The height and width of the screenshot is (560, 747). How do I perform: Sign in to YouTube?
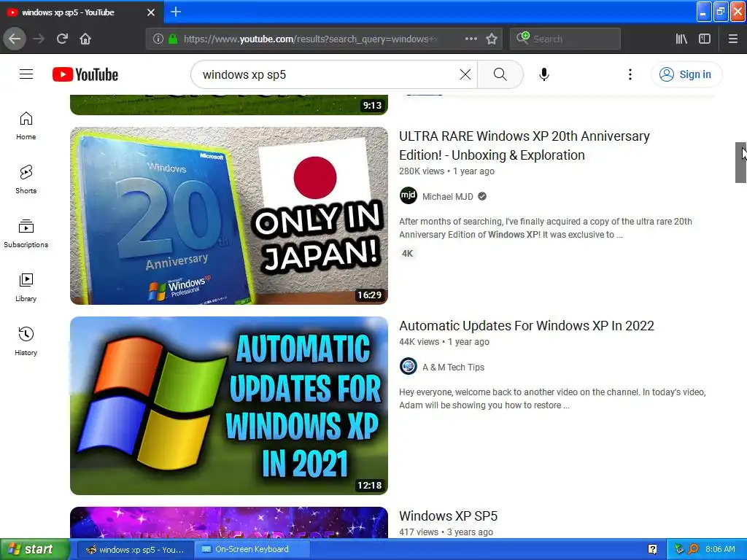tap(686, 74)
